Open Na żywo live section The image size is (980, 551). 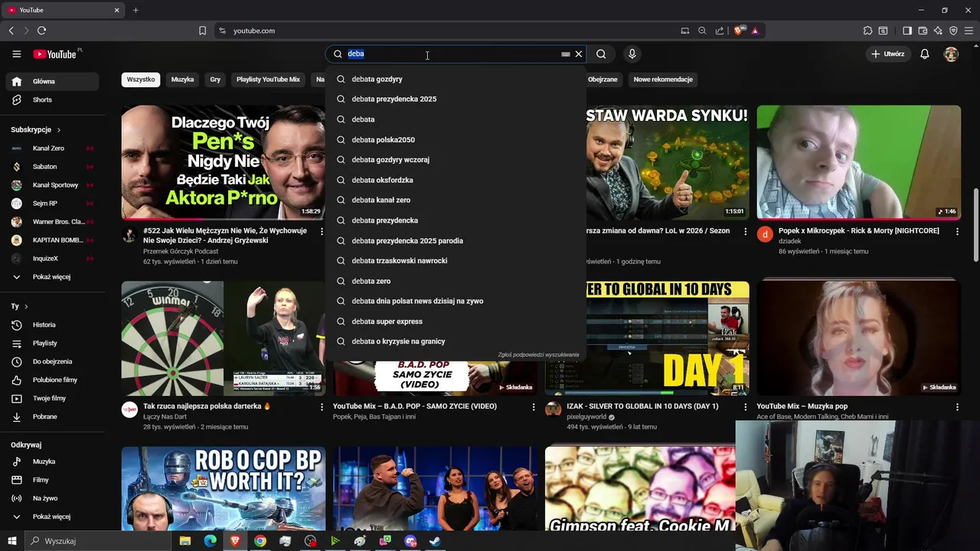(x=52, y=498)
